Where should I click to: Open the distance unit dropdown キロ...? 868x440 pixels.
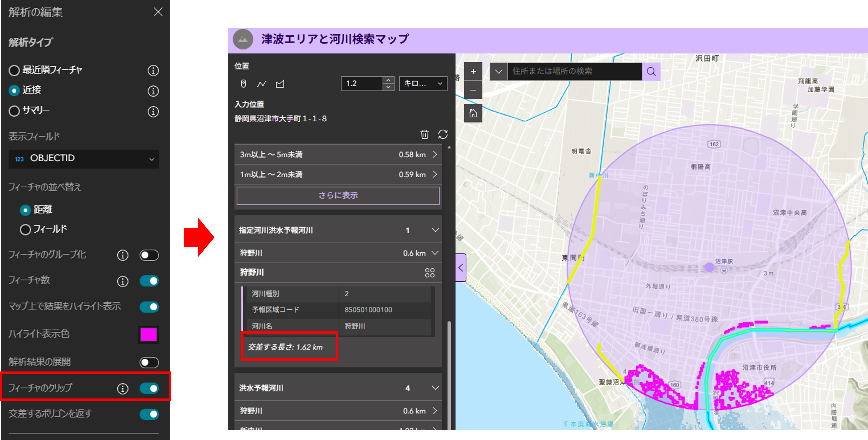[423, 84]
